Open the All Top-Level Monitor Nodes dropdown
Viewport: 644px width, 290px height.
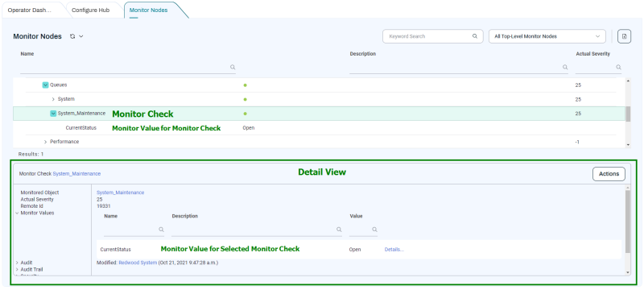pos(547,36)
